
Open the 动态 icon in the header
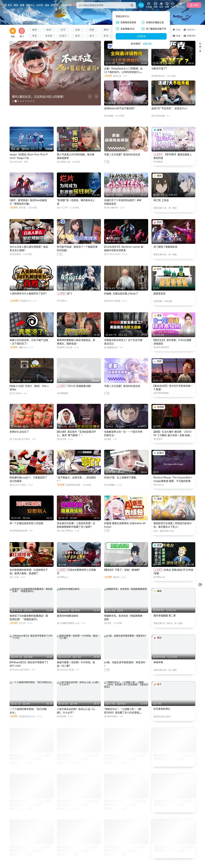coord(161,5)
